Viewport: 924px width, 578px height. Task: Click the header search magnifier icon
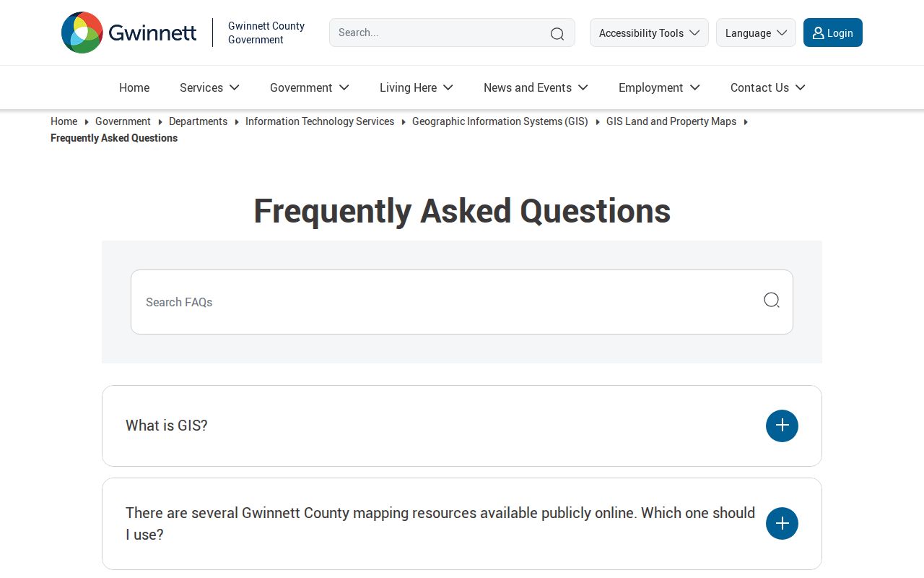tap(557, 34)
